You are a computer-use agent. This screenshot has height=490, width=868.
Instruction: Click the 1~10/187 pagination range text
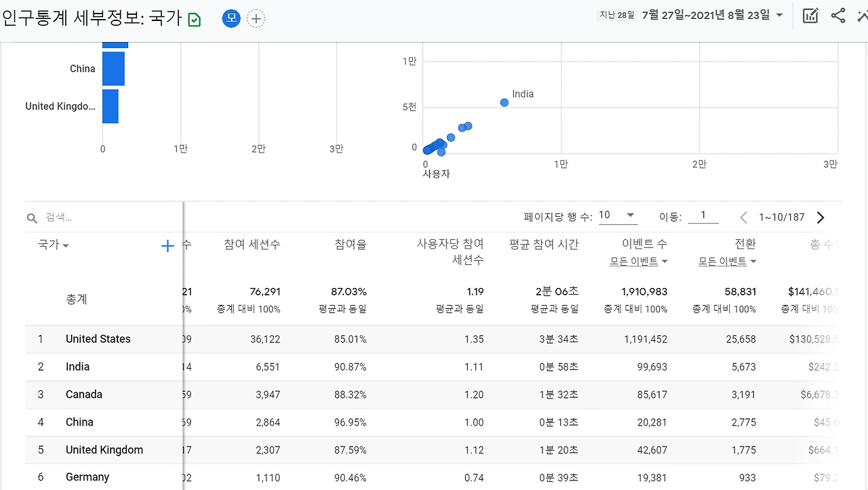pyautogui.click(x=782, y=218)
